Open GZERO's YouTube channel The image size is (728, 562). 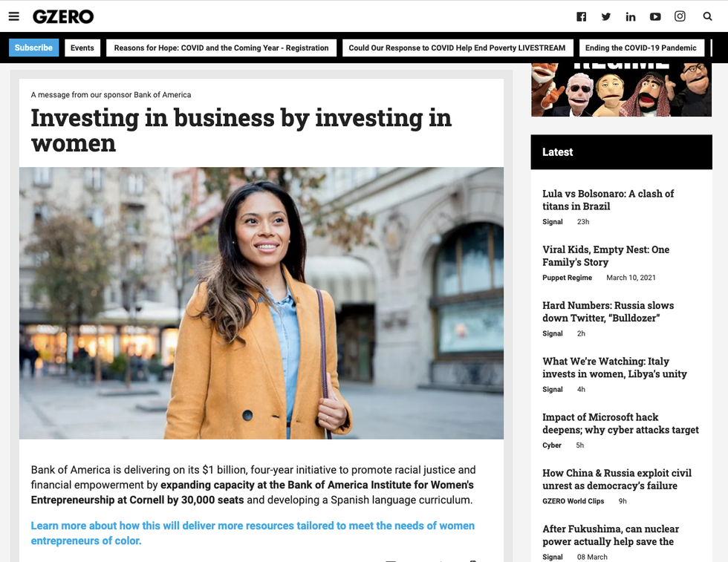click(x=655, y=17)
